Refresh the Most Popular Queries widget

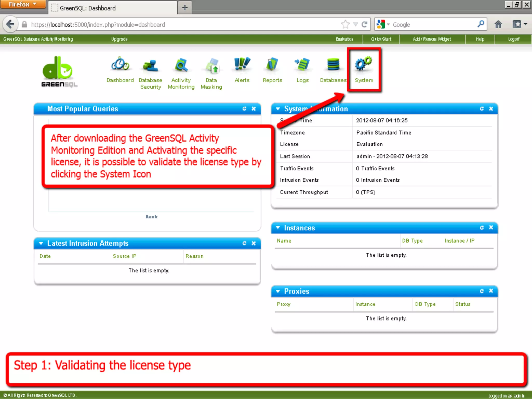point(244,109)
